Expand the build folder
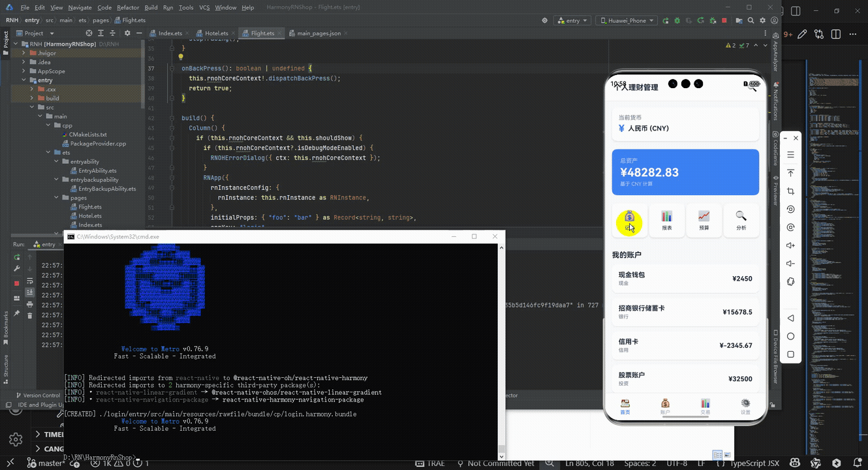868x470 pixels. (32, 99)
